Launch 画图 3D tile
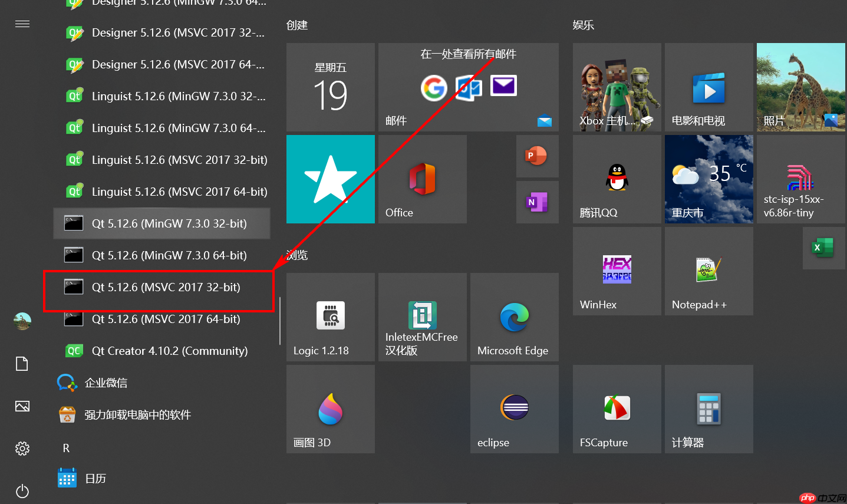Image resolution: width=847 pixels, height=504 pixels. (x=331, y=409)
